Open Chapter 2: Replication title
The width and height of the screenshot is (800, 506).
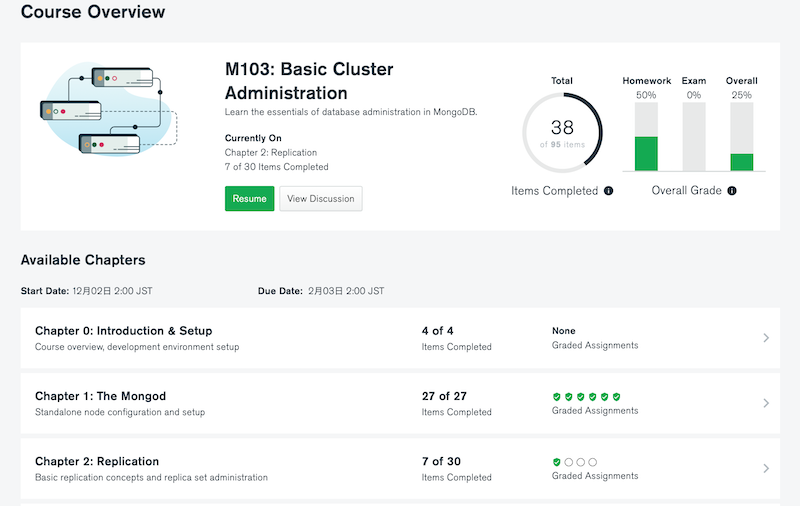point(97,461)
